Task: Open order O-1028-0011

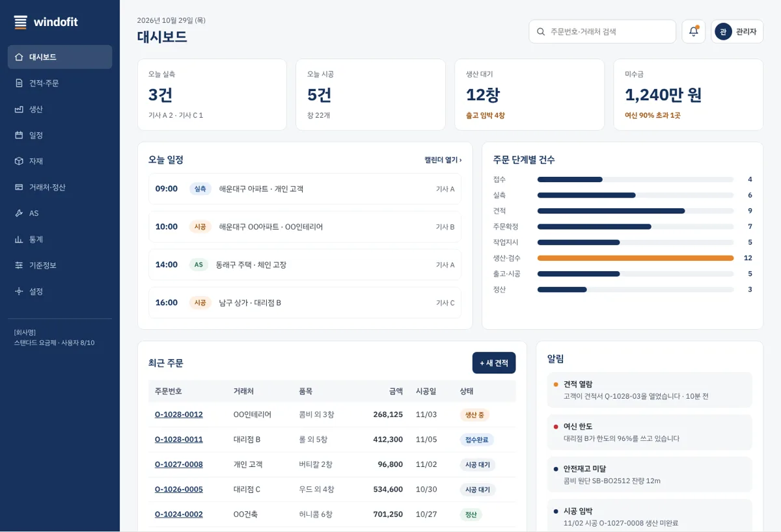Action: point(179,440)
